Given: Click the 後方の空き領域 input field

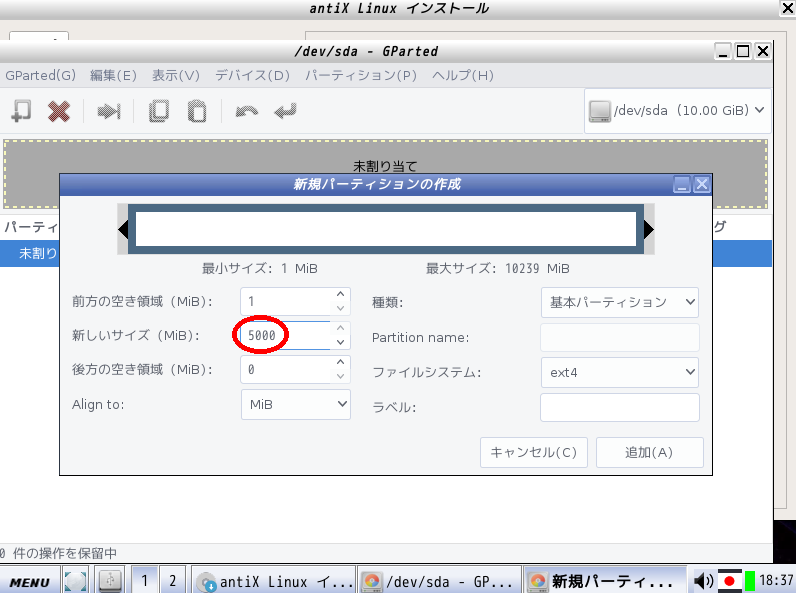Looking at the screenshot, I should [x=286, y=370].
